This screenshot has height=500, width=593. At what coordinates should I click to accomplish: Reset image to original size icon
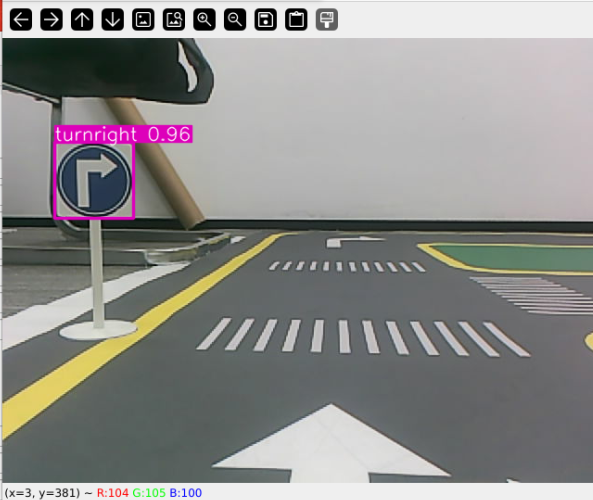pos(143,19)
